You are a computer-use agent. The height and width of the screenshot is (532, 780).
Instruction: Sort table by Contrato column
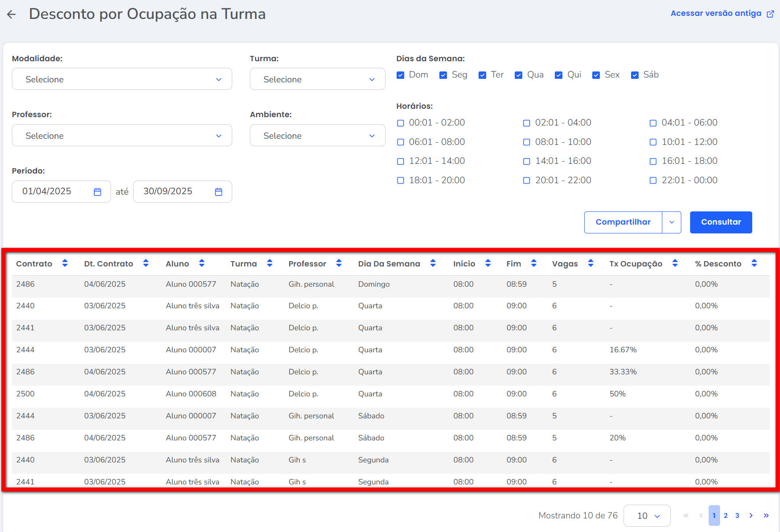coord(65,263)
